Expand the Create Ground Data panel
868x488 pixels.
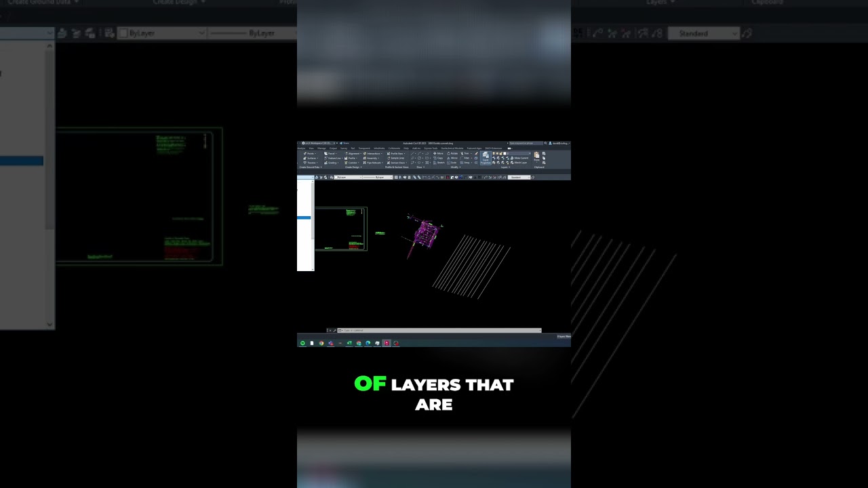pos(311,167)
